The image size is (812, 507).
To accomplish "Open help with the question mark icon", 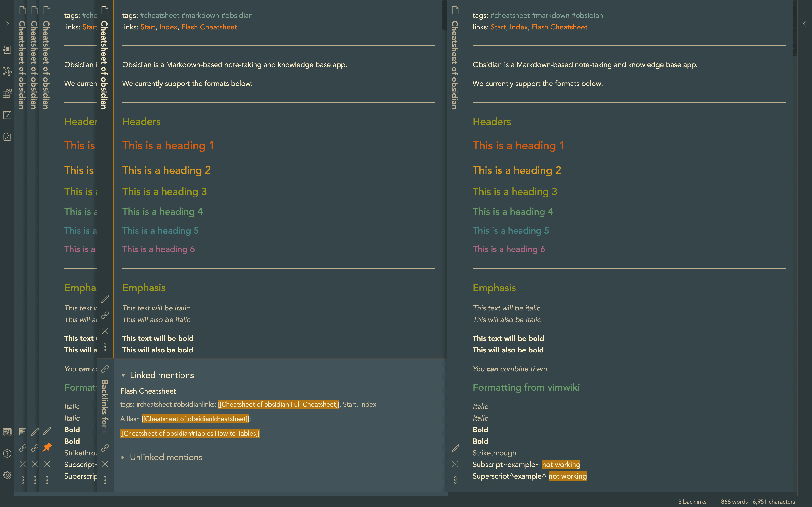I will tap(7, 453).
